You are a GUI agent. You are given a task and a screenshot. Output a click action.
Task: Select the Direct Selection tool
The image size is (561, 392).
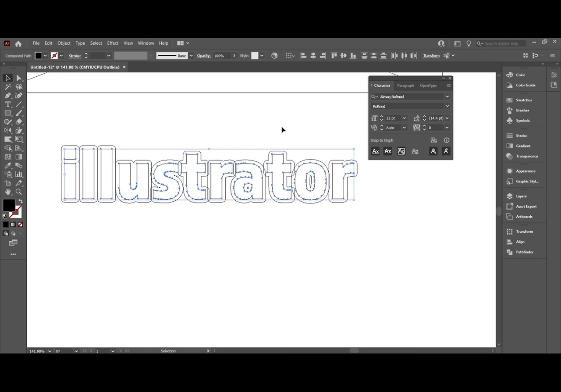[x=19, y=78]
